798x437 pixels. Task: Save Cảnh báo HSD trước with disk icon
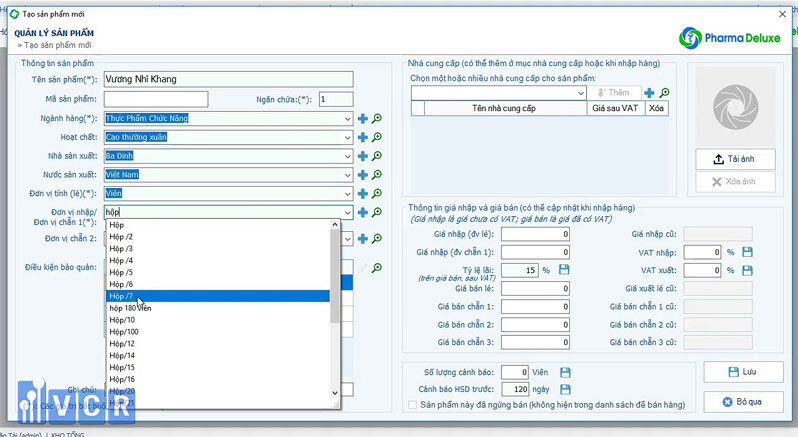coord(565,390)
